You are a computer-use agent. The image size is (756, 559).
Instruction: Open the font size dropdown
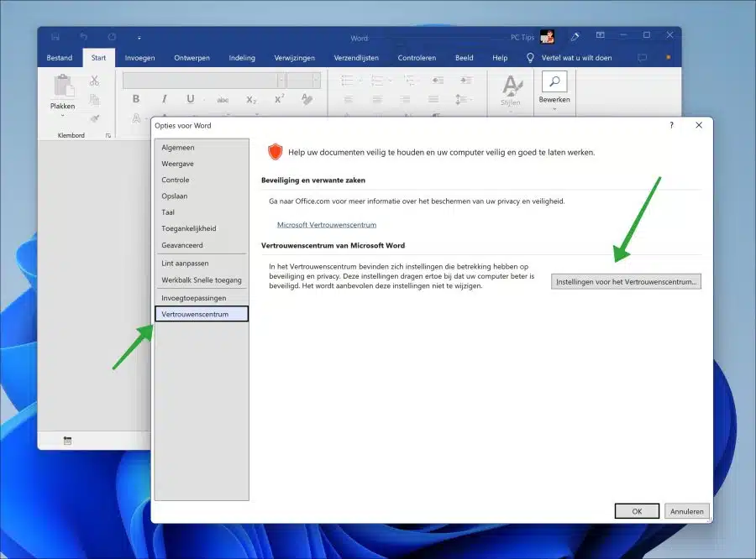pyautogui.click(x=317, y=81)
